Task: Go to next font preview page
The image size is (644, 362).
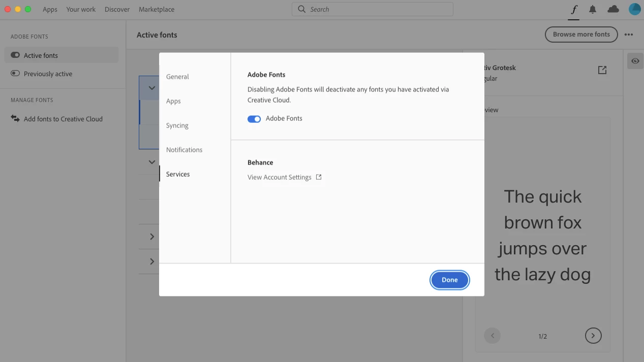Action: (593, 336)
